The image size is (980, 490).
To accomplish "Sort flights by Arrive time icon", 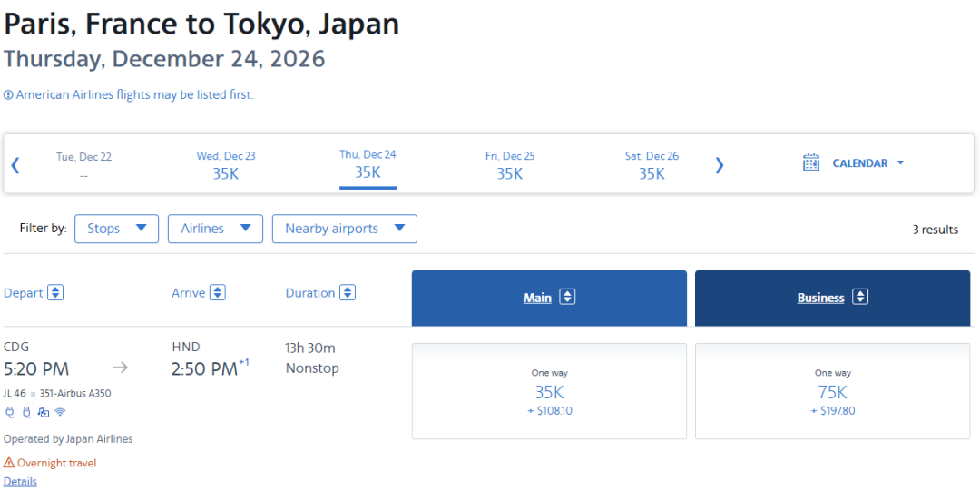I will point(218,292).
